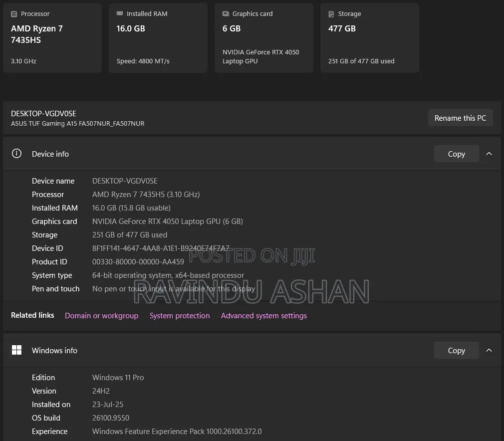
Task: Select Product ID value 00330-80000-00000-AA459
Action: point(138,261)
